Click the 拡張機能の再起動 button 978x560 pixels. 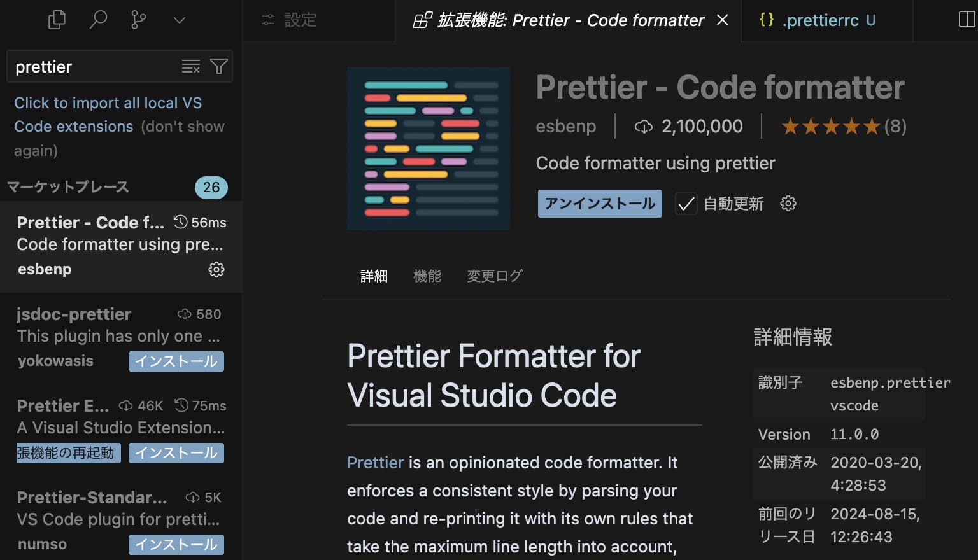coord(68,453)
